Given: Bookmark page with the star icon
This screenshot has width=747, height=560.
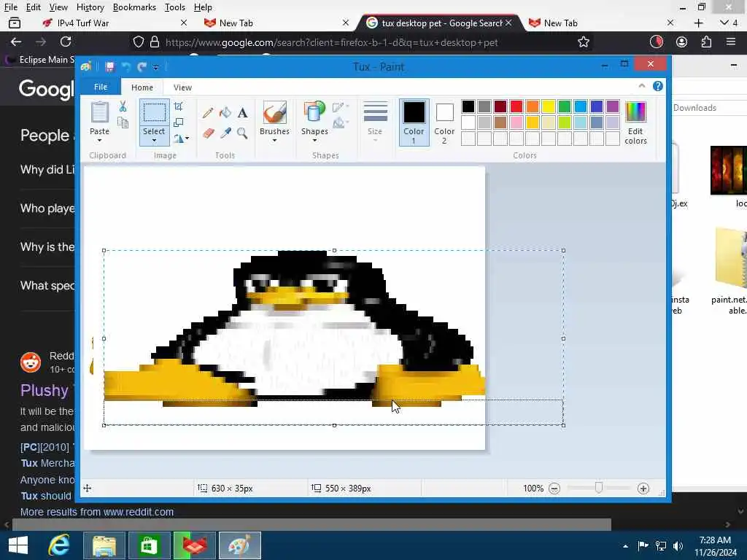Looking at the screenshot, I should pyautogui.click(x=583, y=42).
